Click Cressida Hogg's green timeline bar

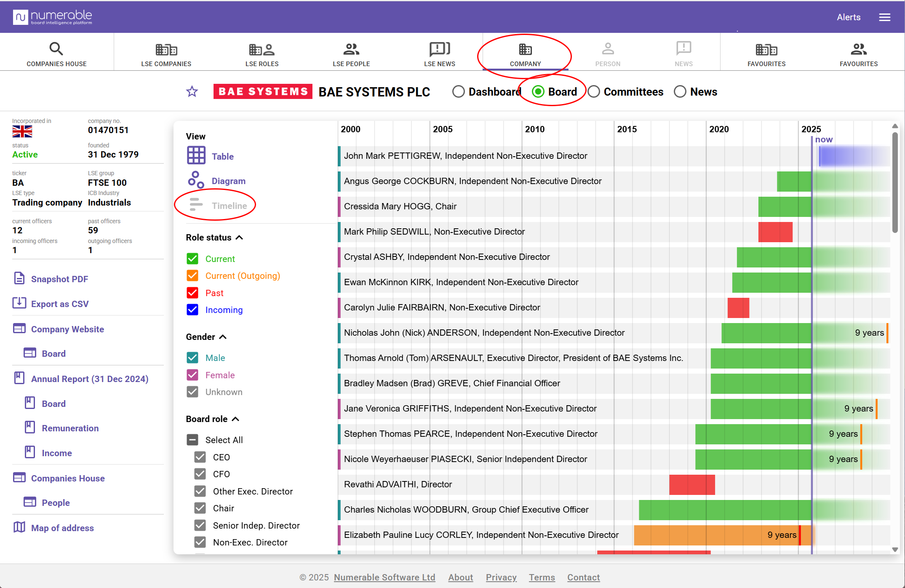pyautogui.click(x=784, y=206)
